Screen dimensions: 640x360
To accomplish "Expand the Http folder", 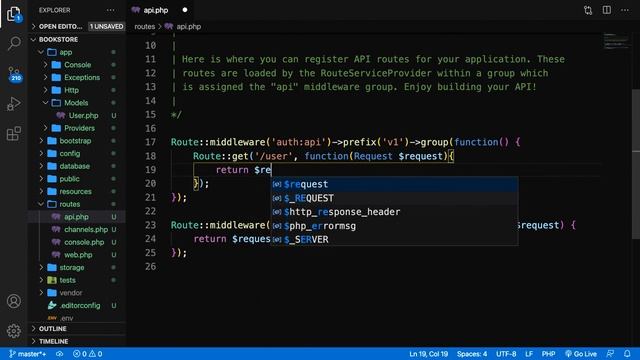I will (77, 90).
